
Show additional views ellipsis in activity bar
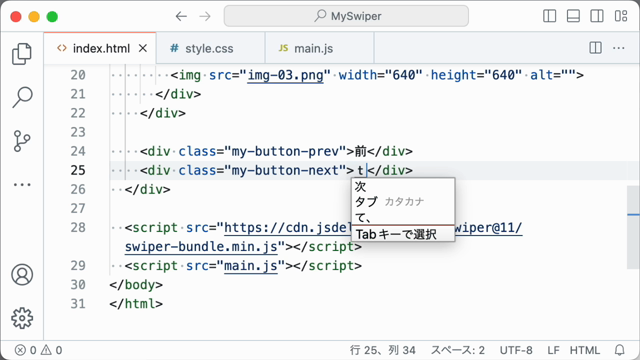(22, 185)
